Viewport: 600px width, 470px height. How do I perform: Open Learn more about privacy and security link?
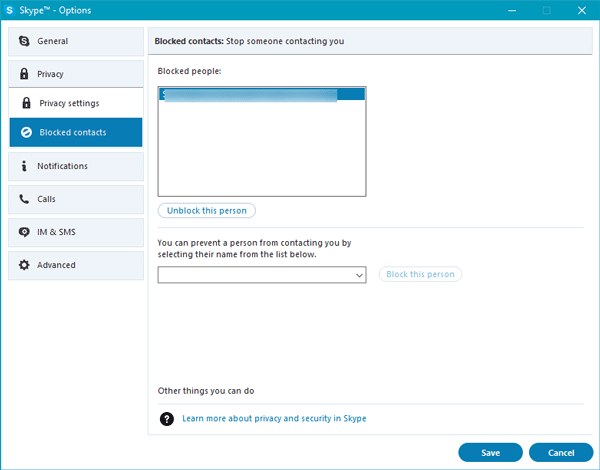click(x=274, y=418)
